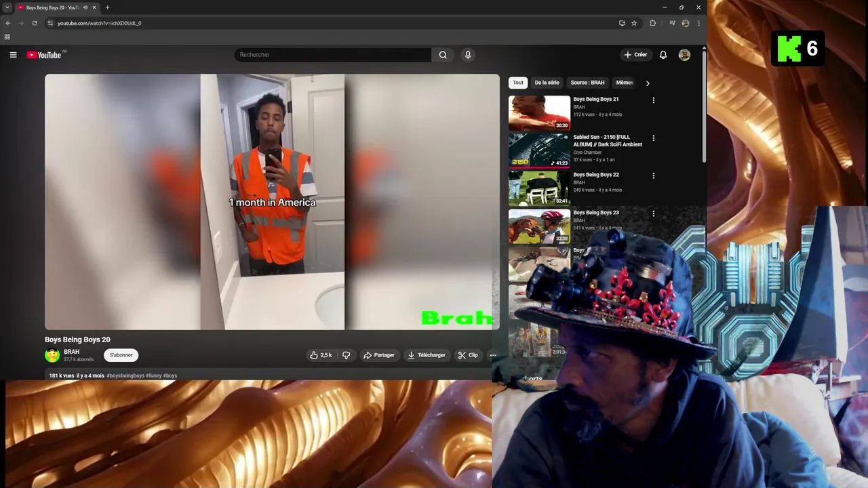868x488 pixels.
Task: Open options menu for Boys Being Boys 23
Action: point(653,213)
